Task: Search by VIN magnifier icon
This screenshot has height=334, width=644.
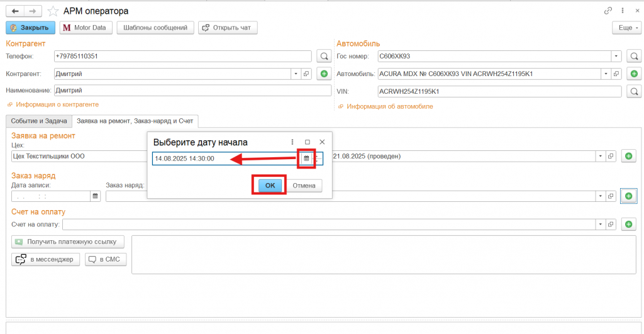Action: (x=635, y=92)
